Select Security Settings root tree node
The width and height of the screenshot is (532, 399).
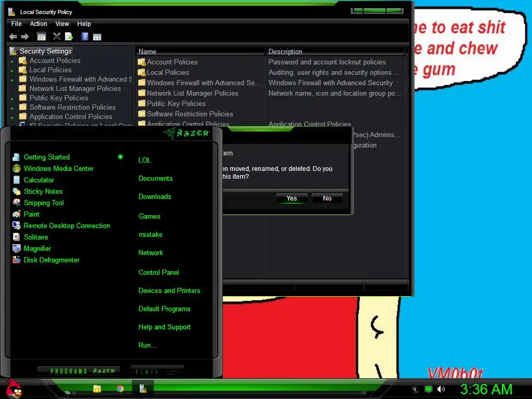[46, 51]
